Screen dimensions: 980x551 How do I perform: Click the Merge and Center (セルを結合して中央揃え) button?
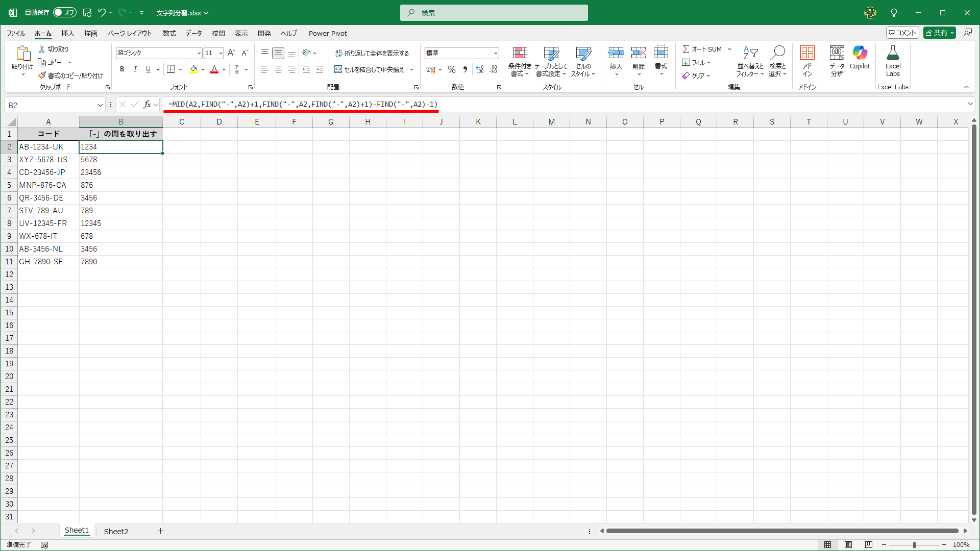coord(370,69)
